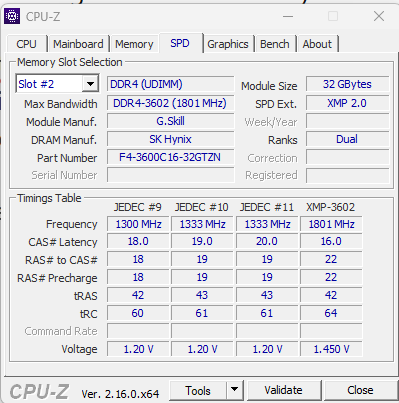Screen dimensions: 399x403
Task: Click the SK Hynix DRAM manufacturer value
Action: [x=171, y=139]
